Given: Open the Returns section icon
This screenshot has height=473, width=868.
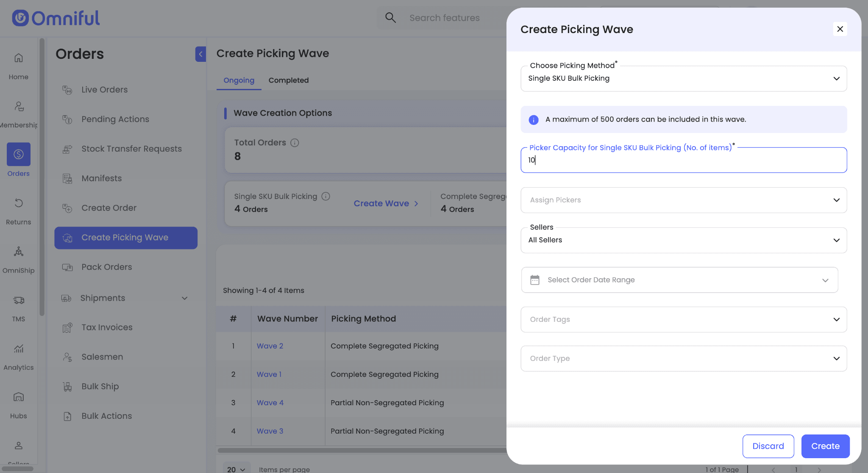Looking at the screenshot, I should (18, 203).
